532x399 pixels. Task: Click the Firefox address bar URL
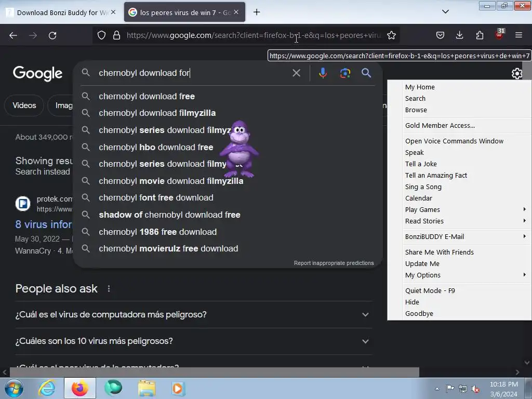pyautogui.click(x=254, y=35)
